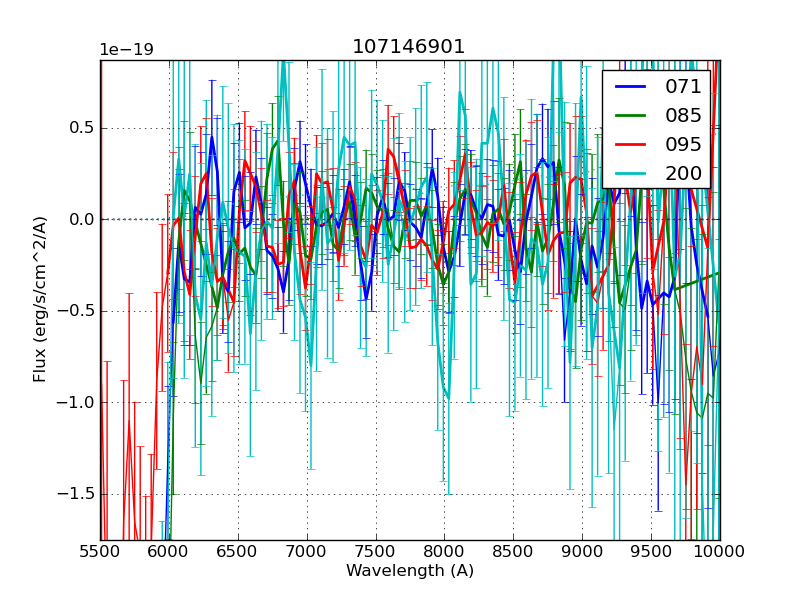Click the Flux (erg/s/cm^2/A) y-axis label
This screenshot has height=600, width=800.
[x=40, y=300]
